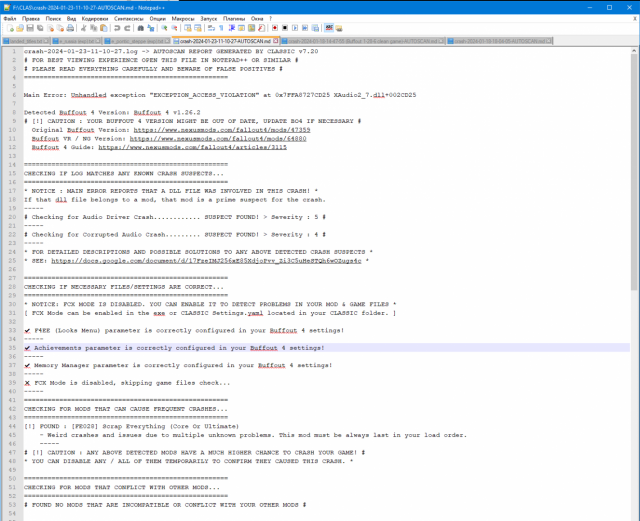Close the landed_titles.txt tab
Image resolution: width=640 pixels, height=521 pixels.
(47, 41)
